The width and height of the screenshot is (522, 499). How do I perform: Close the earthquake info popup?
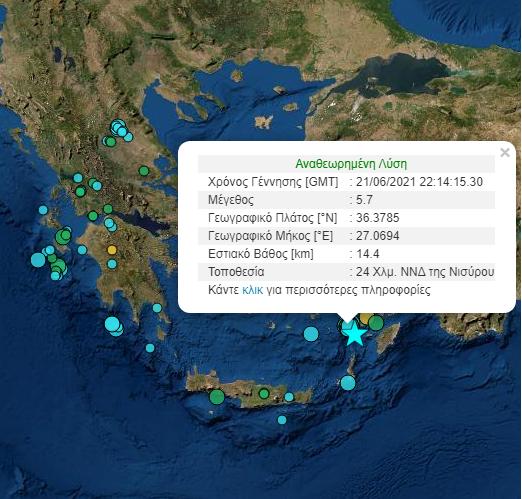pyautogui.click(x=505, y=153)
